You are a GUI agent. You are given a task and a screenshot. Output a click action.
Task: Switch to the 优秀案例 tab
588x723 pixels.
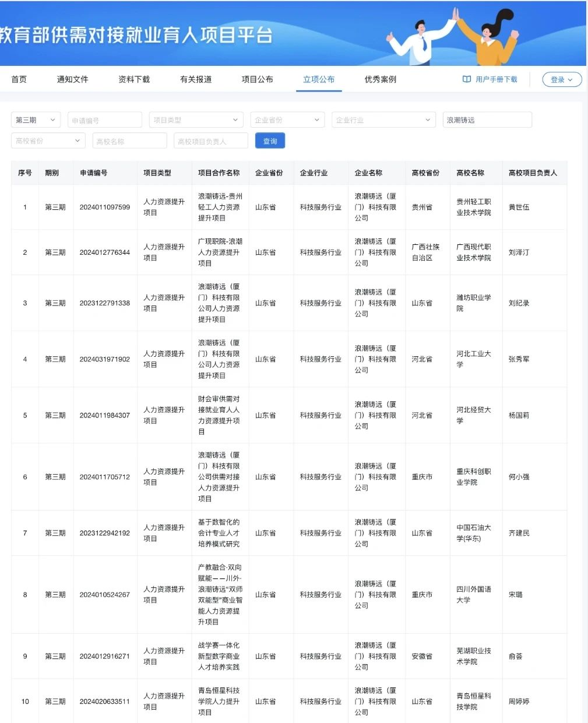tap(380, 79)
